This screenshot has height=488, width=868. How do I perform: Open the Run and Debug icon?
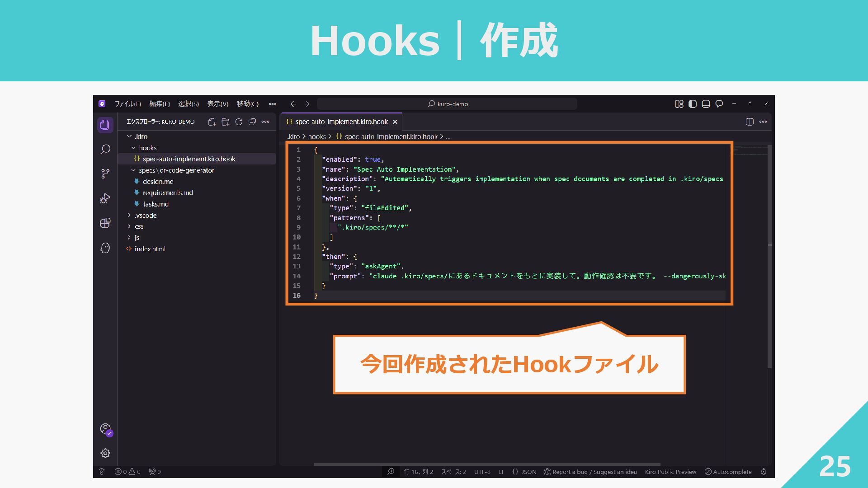coord(105,199)
